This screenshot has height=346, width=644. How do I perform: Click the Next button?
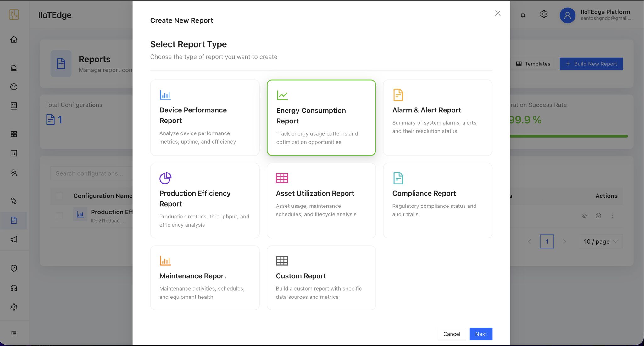tap(481, 334)
